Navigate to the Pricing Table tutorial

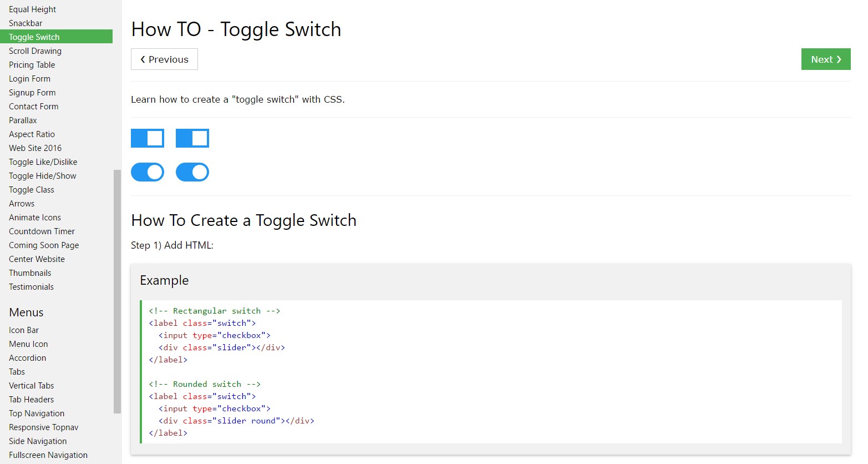pos(32,64)
